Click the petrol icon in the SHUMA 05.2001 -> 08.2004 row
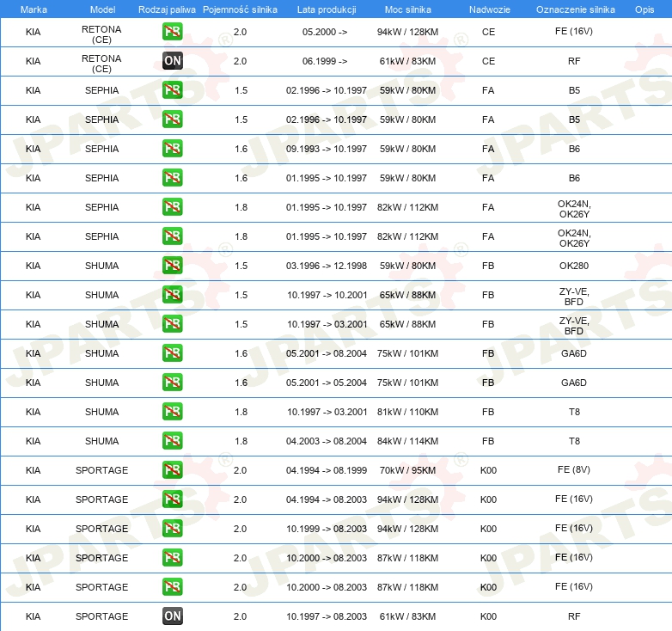672x631 pixels. 172,352
